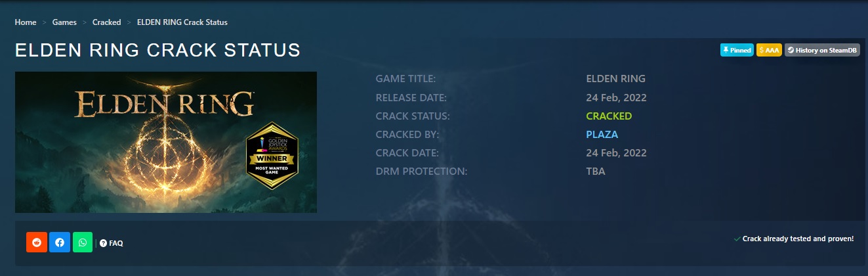Click the AAA dollar badge
This screenshot has height=276, width=868.
point(769,50)
